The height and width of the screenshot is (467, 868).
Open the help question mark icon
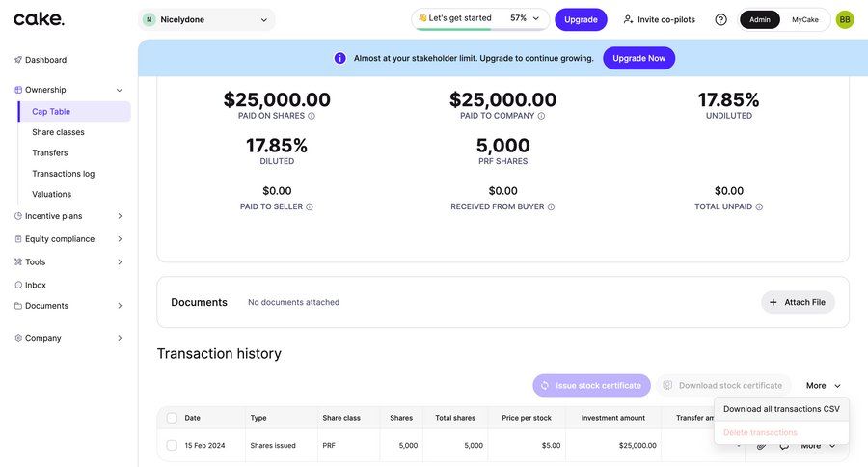point(720,19)
